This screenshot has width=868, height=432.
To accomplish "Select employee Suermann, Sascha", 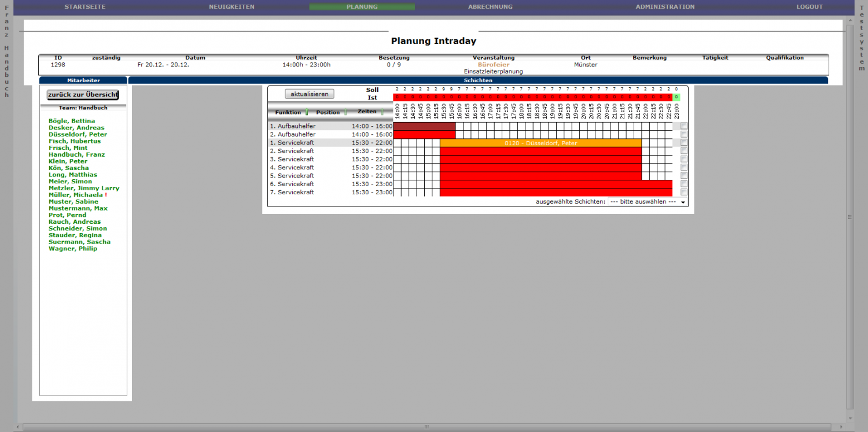I will click(x=79, y=242).
